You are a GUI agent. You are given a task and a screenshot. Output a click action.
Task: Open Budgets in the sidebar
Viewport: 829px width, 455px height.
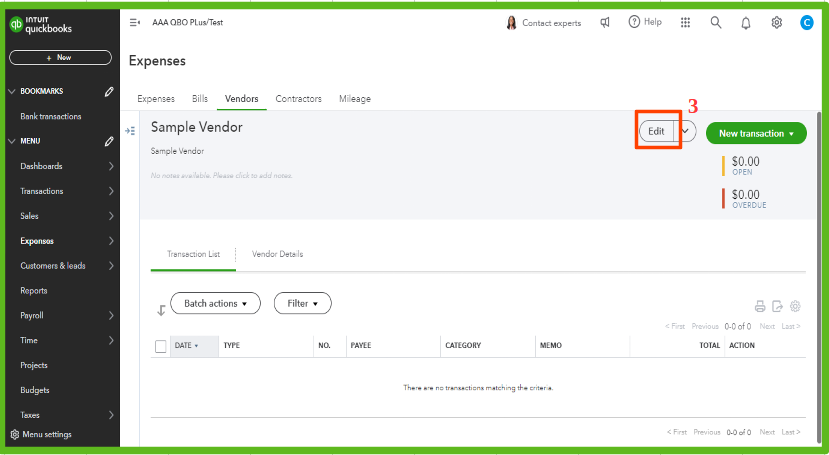point(35,390)
